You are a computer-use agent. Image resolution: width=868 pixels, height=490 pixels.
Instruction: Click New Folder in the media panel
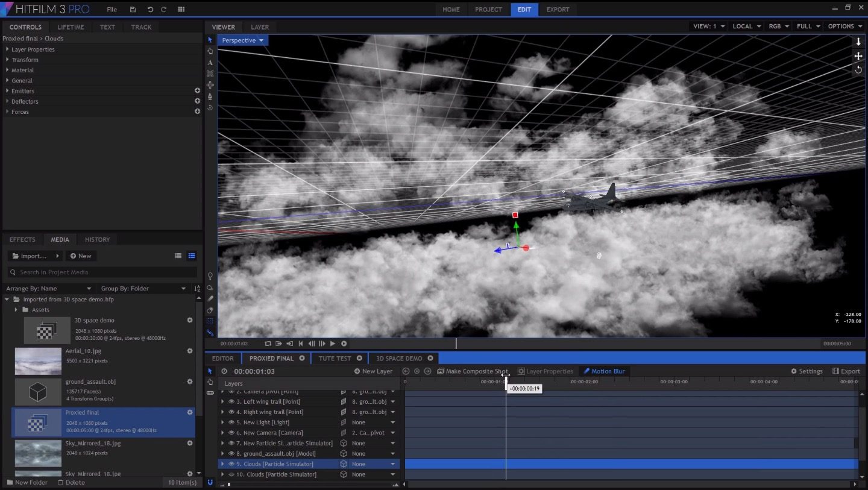coord(27,482)
